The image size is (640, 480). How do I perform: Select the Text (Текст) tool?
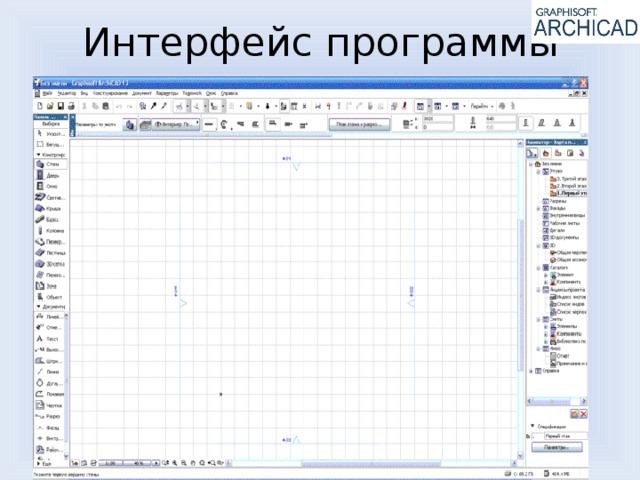point(51,339)
